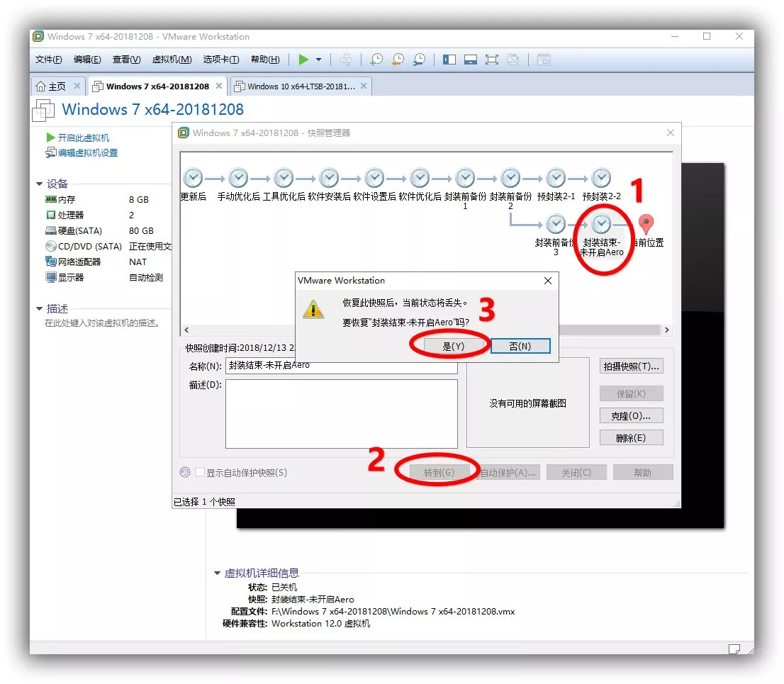
Task: Select the 预封装2-1 snapshot icon
Action: (x=556, y=178)
